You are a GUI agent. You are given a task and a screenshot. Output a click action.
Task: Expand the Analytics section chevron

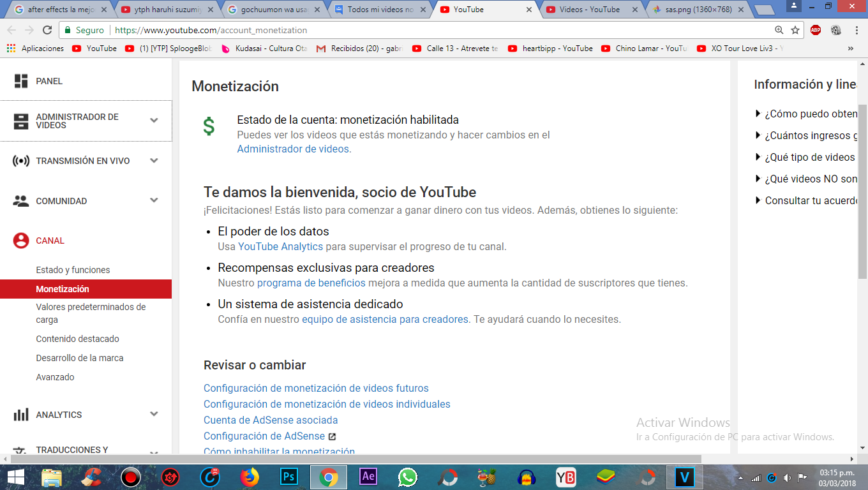[154, 414]
